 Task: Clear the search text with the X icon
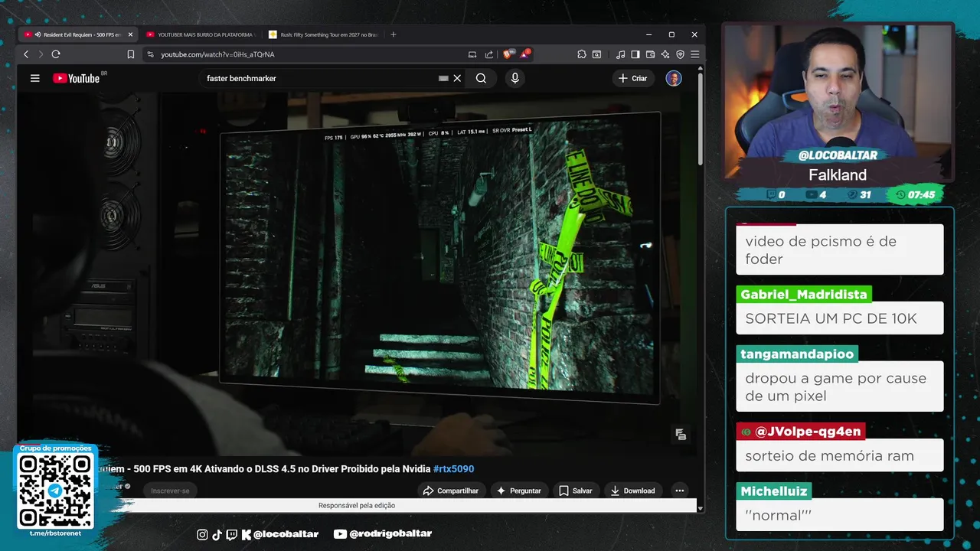tap(457, 78)
